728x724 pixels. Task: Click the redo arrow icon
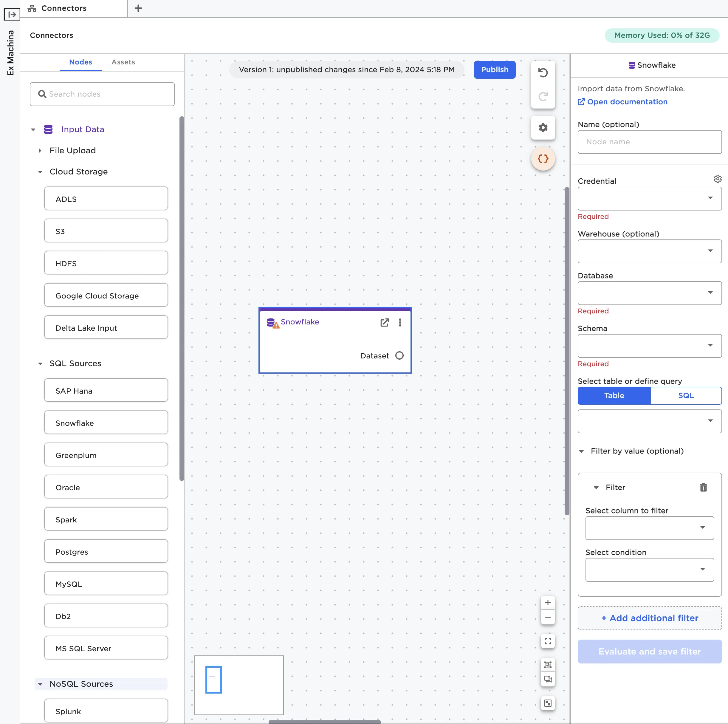(x=543, y=97)
